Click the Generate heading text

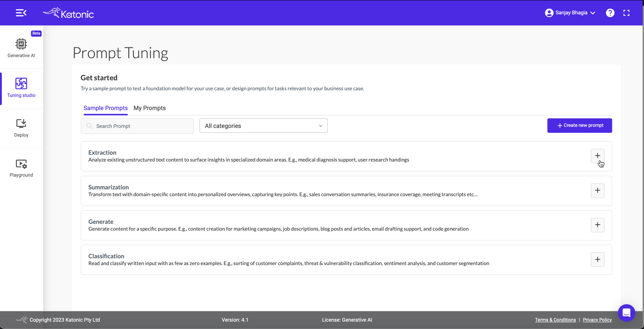(101, 221)
